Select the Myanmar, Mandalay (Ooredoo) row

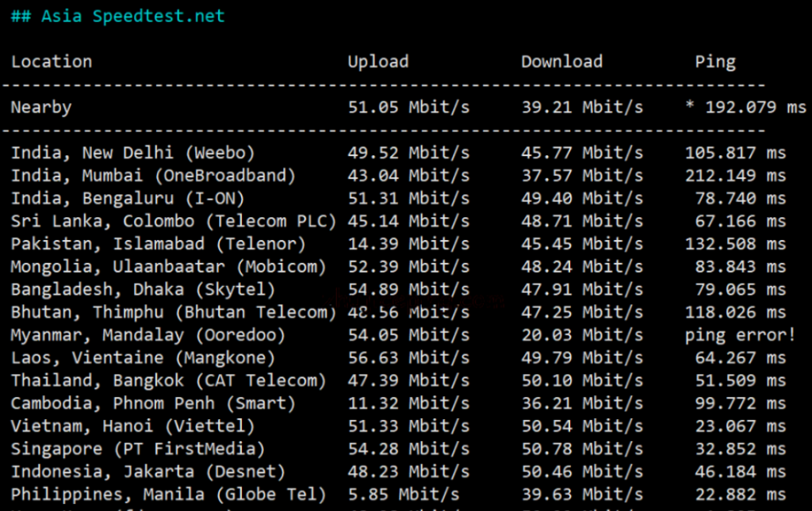pos(148,335)
